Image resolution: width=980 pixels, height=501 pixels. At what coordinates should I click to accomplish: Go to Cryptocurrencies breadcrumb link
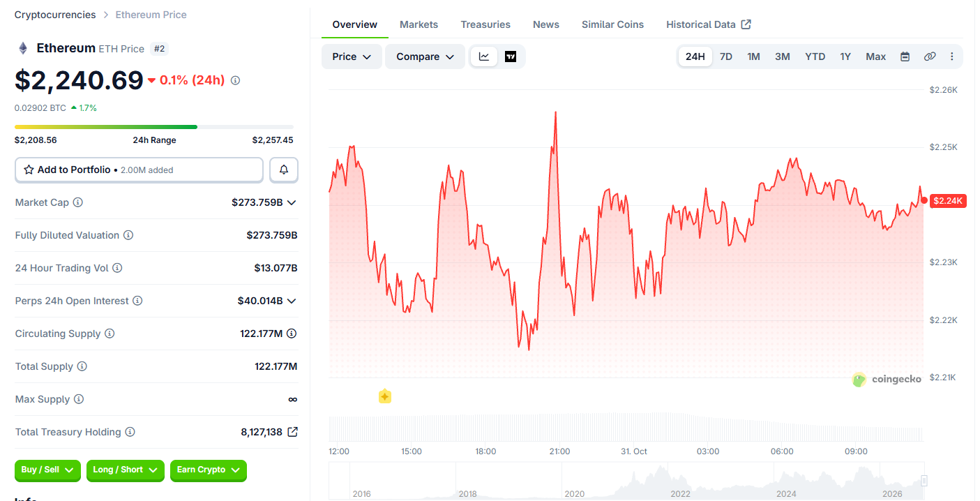pos(55,15)
